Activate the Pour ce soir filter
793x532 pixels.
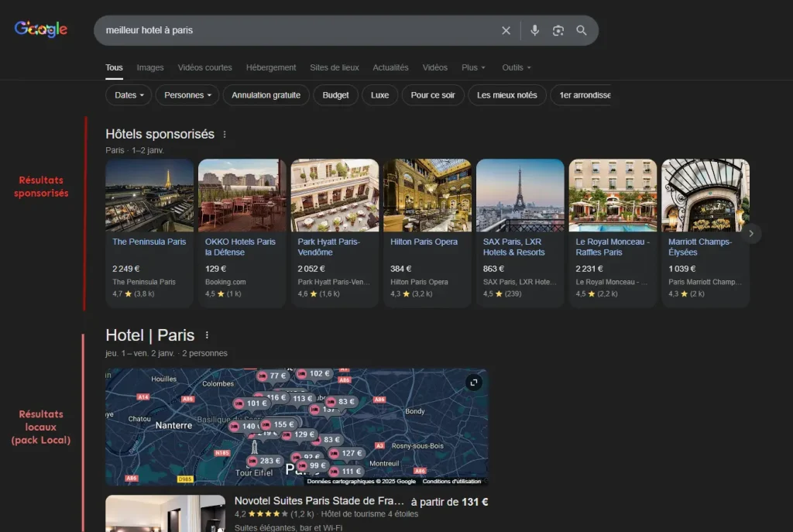[x=432, y=94]
